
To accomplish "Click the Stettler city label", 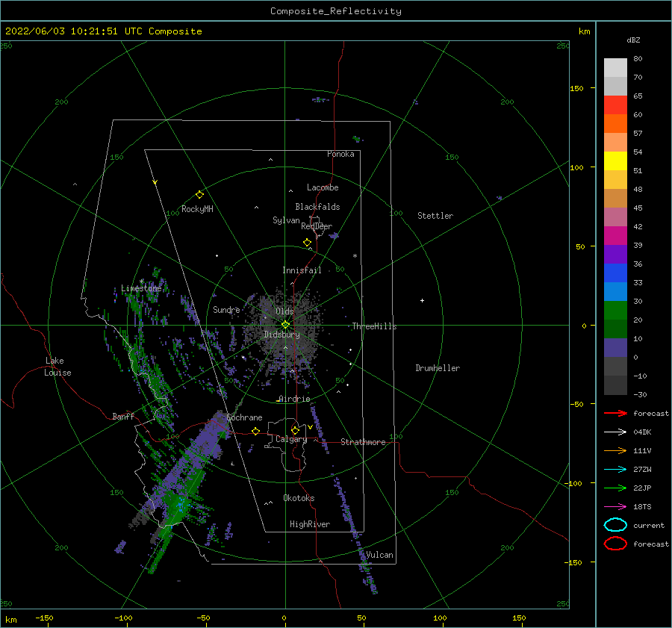I will click(x=435, y=216).
